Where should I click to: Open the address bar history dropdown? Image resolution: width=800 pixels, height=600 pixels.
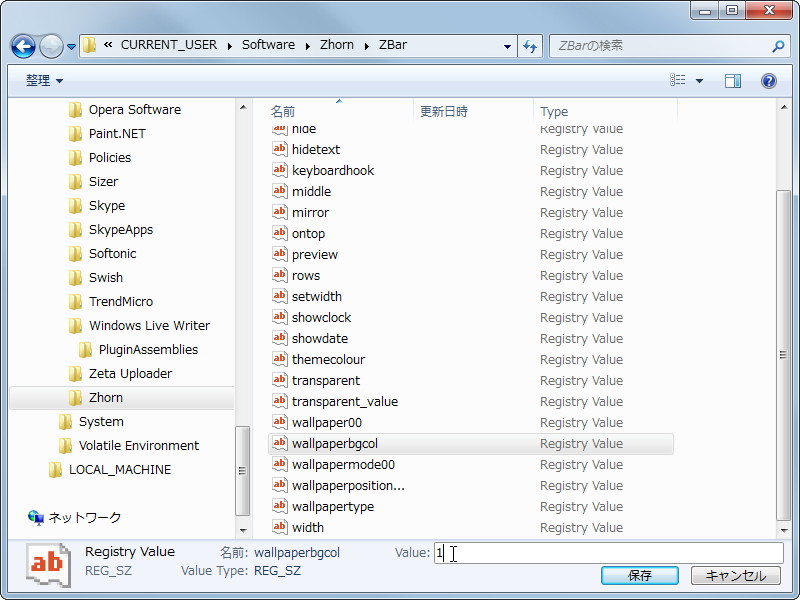(x=507, y=46)
